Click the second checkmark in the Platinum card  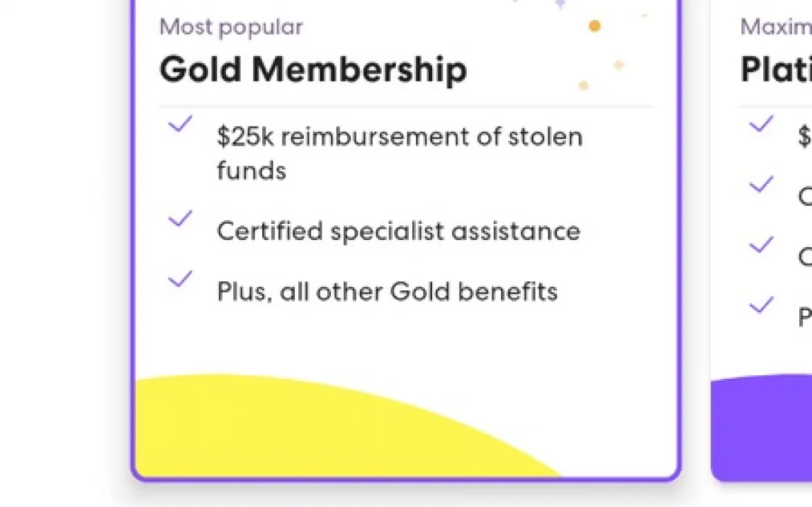coord(761,186)
